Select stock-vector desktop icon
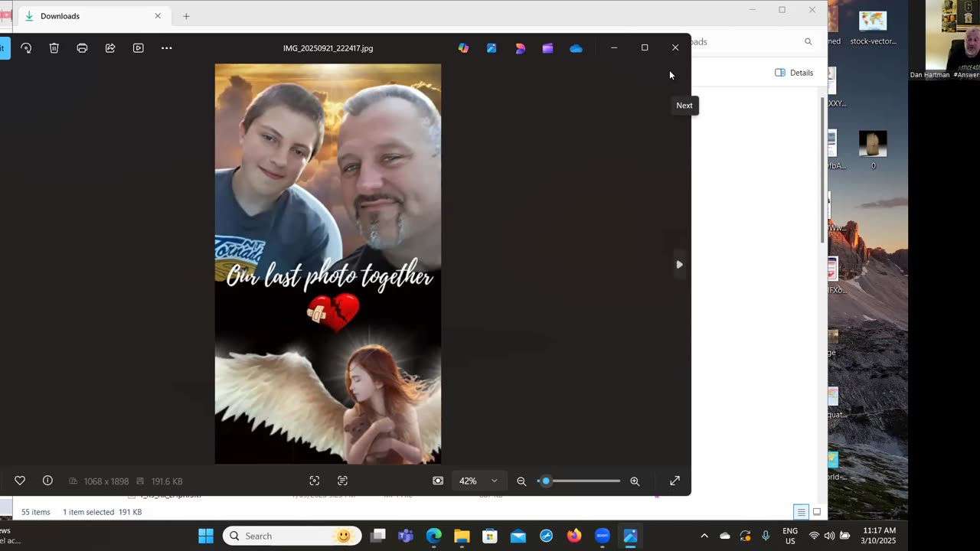Viewport: 980px width, 551px height. coord(873,28)
